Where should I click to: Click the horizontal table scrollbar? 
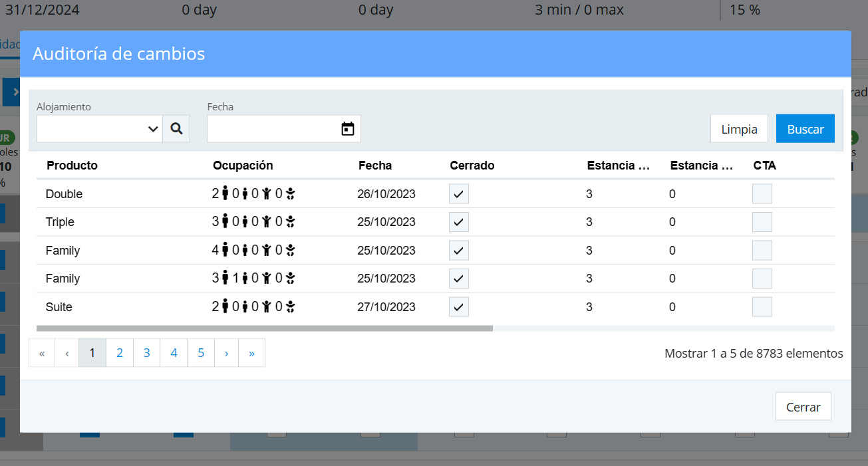265,328
